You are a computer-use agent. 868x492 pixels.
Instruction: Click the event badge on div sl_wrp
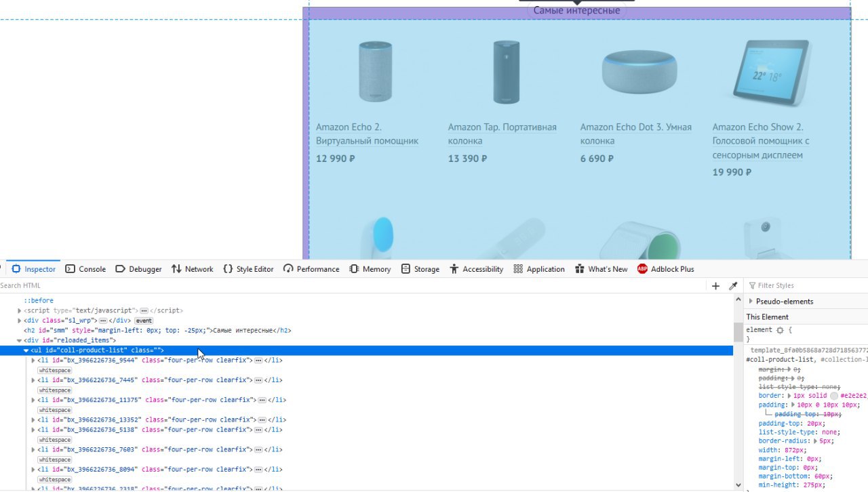pos(144,321)
